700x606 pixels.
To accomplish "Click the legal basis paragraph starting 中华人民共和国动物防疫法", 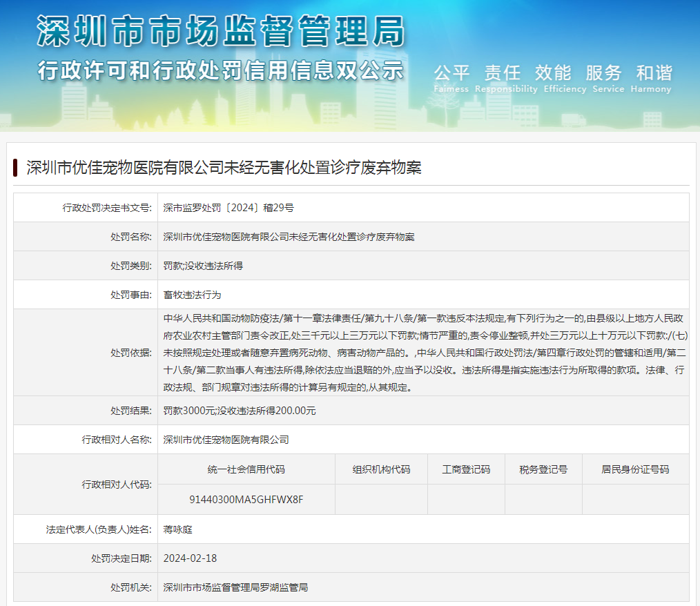I will pyautogui.click(x=425, y=353).
